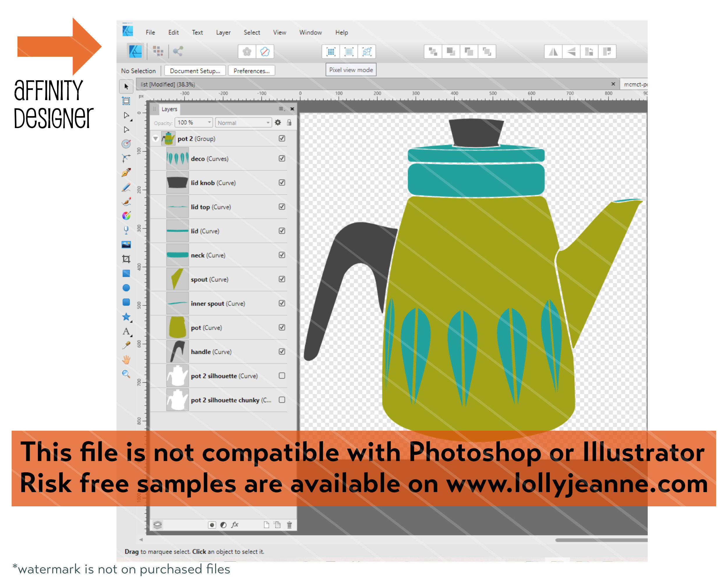Image resolution: width=728 pixels, height=582 pixels.
Task: Click the Preferences button
Action: click(x=251, y=70)
